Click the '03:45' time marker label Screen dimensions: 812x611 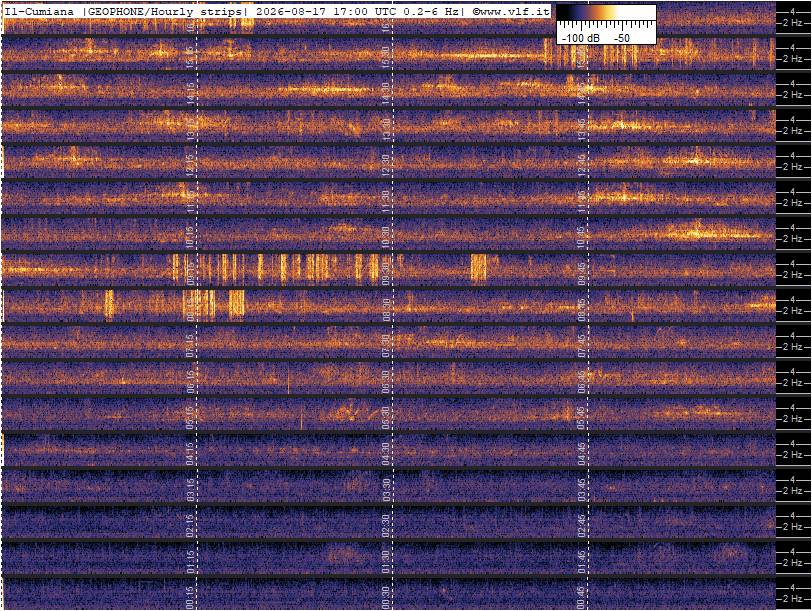[582, 488]
